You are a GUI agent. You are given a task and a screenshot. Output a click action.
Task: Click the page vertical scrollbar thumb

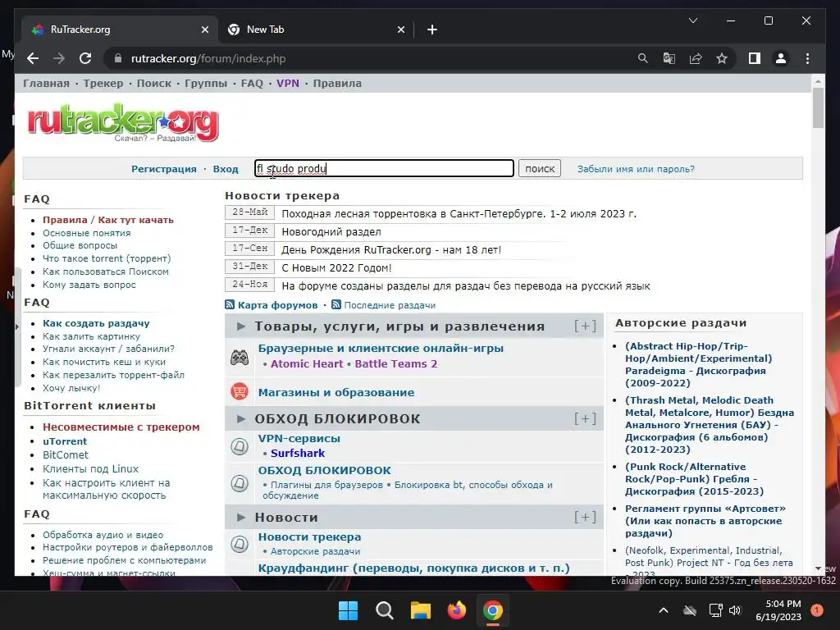point(818,107)
